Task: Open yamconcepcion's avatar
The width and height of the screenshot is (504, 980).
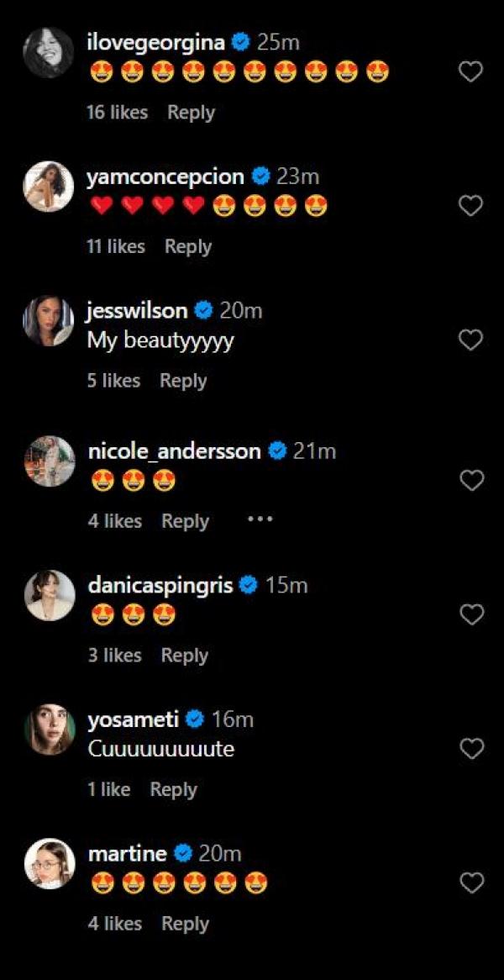Action: tap(48, 187)
